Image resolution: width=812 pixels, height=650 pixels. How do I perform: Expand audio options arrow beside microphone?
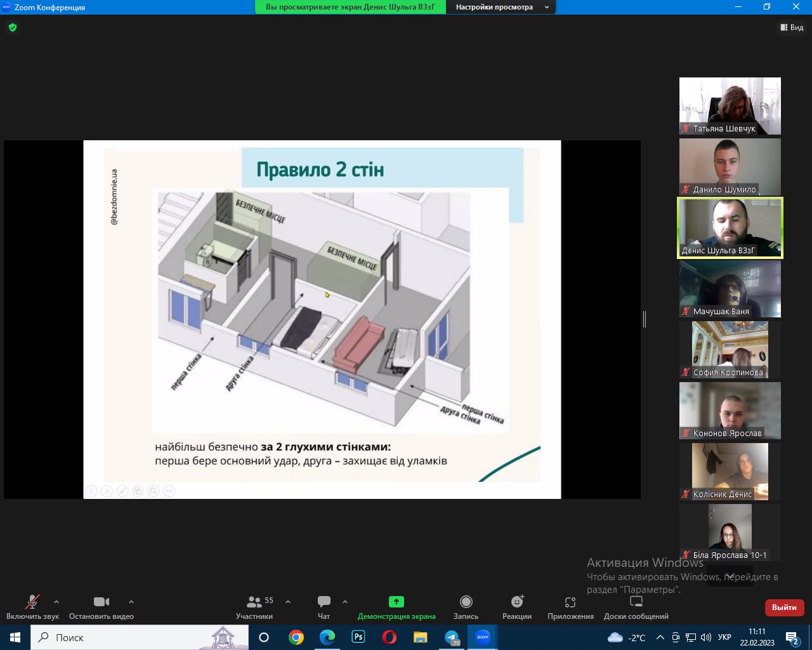56,601
